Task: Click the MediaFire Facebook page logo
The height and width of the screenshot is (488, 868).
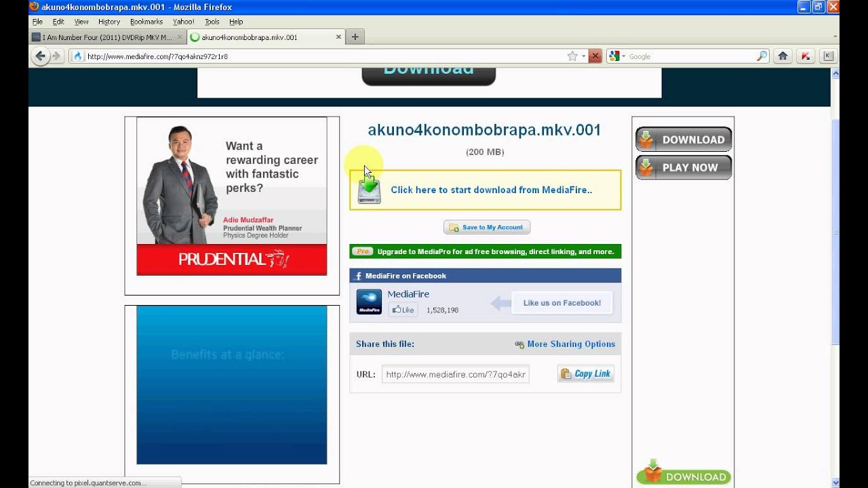Action: click(x=369, y=302)
